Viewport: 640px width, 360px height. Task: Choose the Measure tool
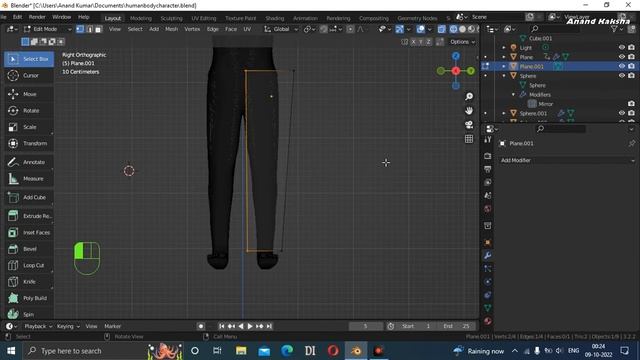click(x=29, y=178)
